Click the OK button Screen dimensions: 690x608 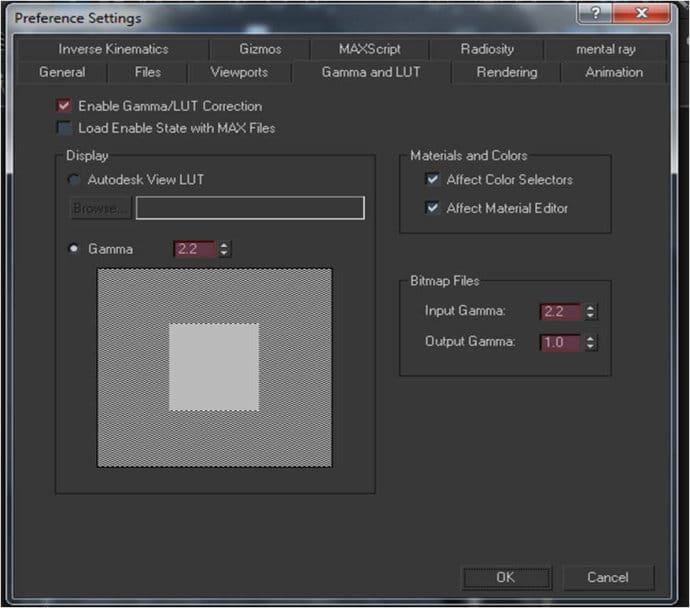tap(506, 577)
